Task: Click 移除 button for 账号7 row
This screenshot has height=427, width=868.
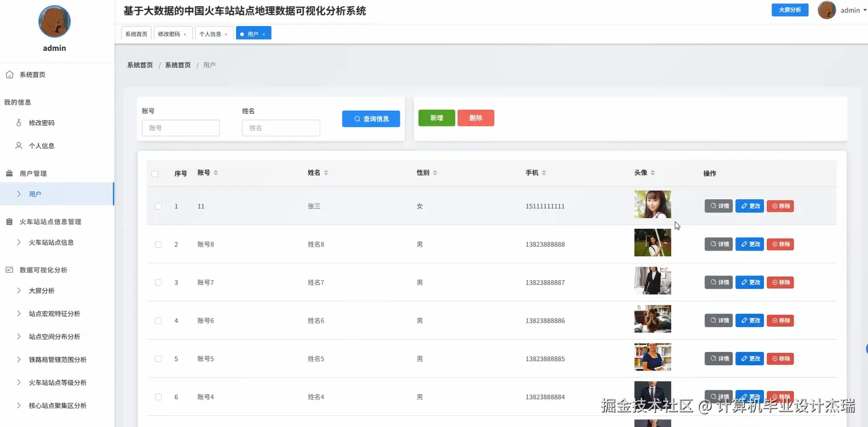Action: pos(781,283)
